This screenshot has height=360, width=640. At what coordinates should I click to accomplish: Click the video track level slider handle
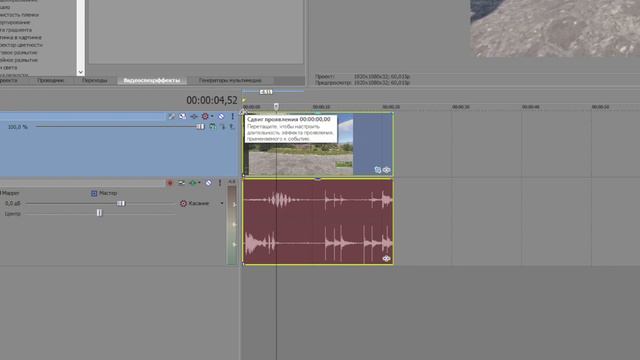[200, 127]
